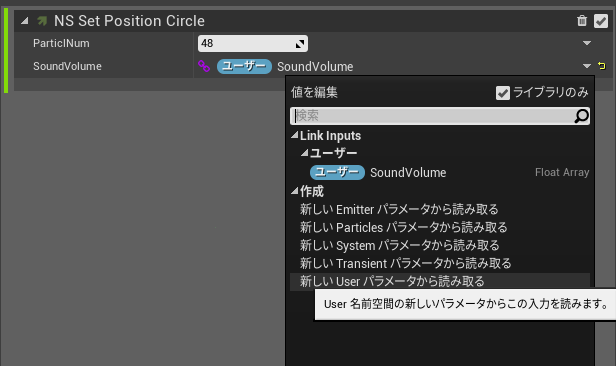Click the ParticlNum value field

click(x=253, y=43)
